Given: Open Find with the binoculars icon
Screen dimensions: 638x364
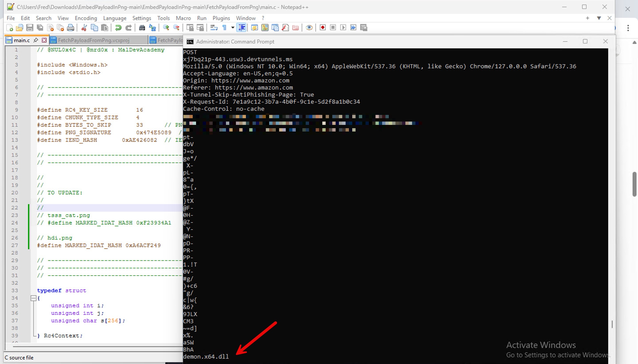Looking at the screenshot, I should point(142,27).
